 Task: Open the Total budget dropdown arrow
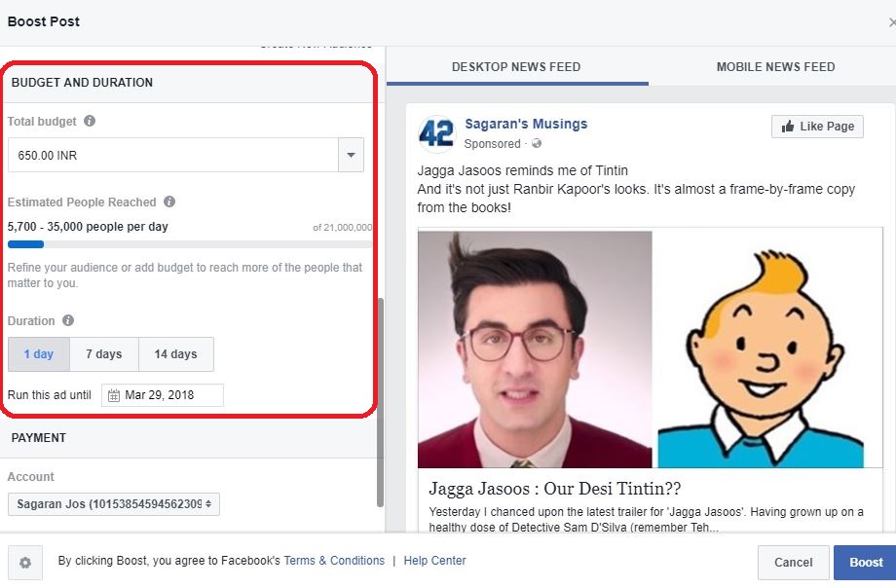(x=351, y=155)
